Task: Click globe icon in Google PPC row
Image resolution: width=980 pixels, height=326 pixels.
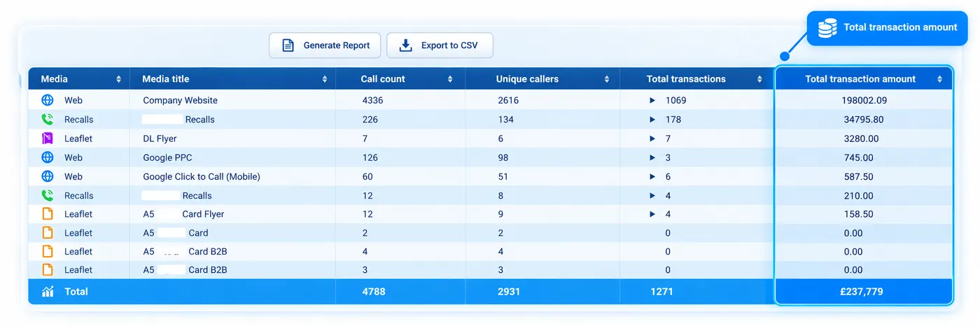Action: click(48, 157)
